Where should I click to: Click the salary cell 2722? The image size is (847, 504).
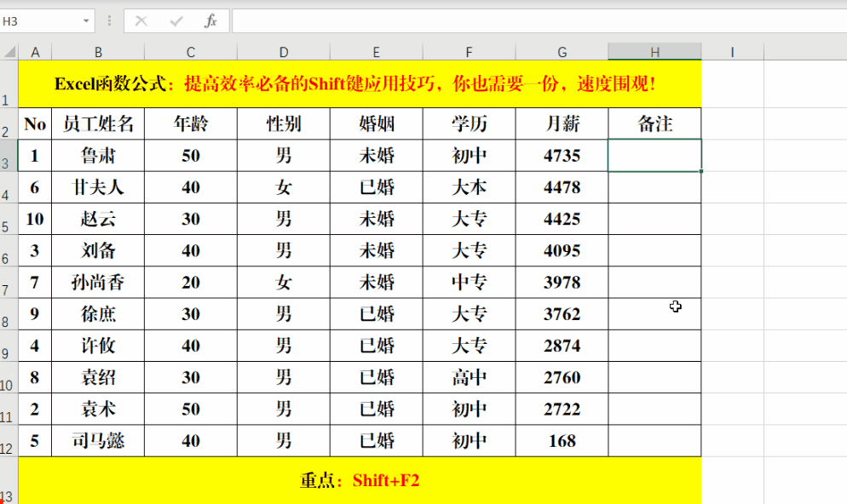562,409
